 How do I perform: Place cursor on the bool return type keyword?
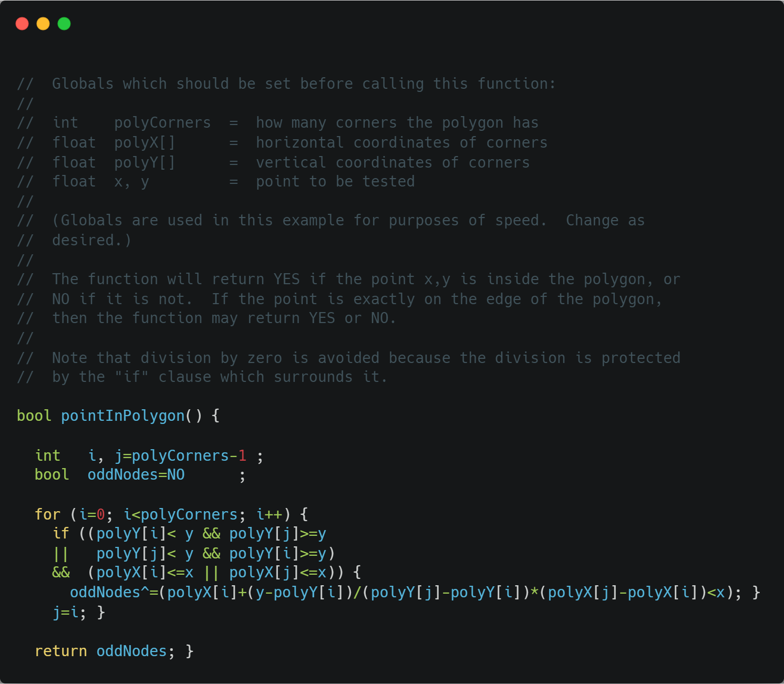(34, 416)
